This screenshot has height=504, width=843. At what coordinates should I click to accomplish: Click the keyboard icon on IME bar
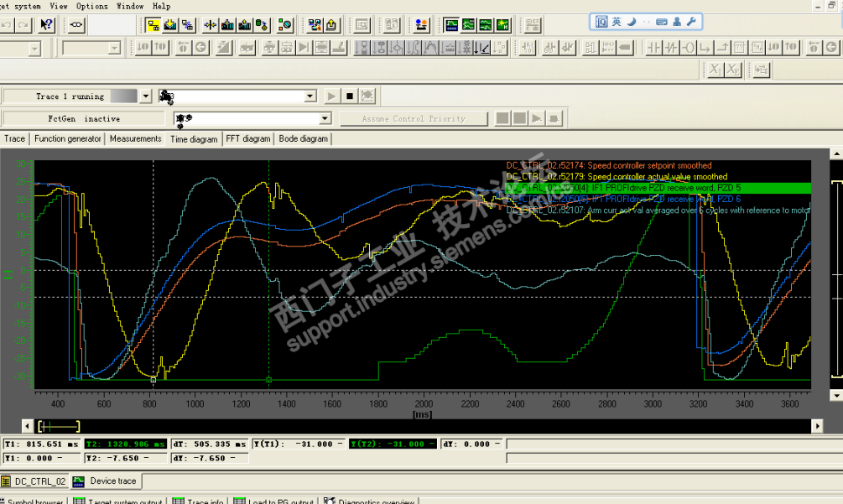point(662,22)
